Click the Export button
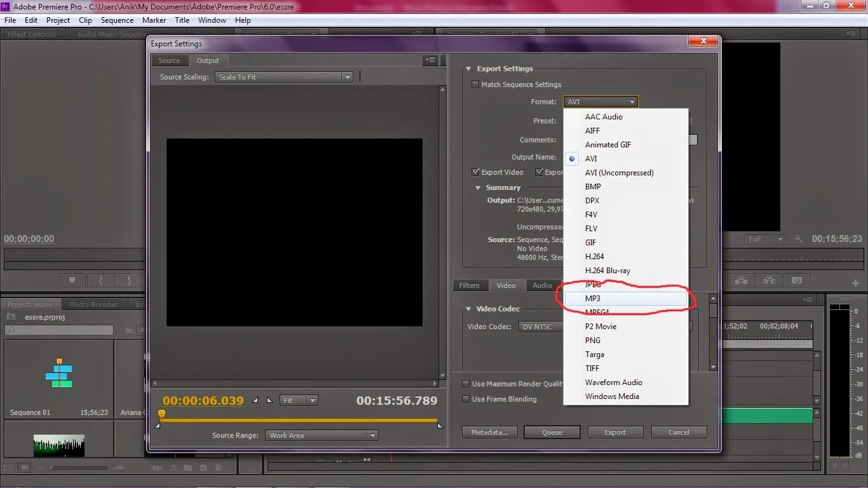The image size is (868, 488). pyautogui.click(x=615, y=432)
